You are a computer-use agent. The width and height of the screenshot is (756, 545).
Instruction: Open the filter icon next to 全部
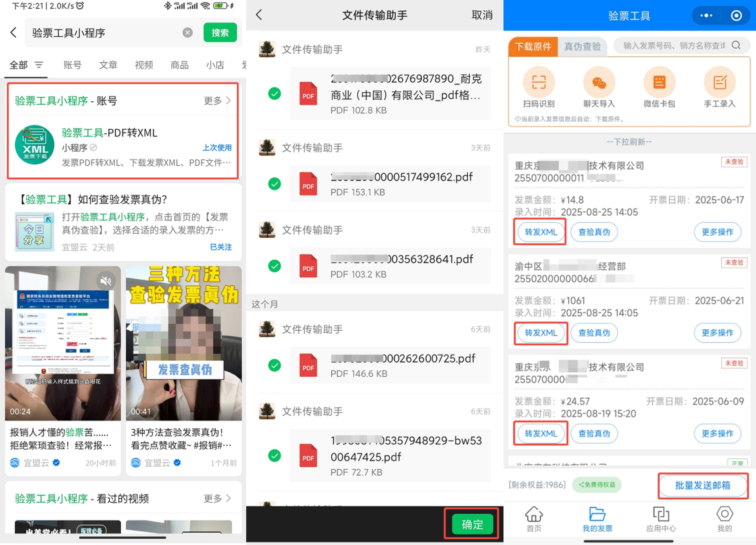39,65
